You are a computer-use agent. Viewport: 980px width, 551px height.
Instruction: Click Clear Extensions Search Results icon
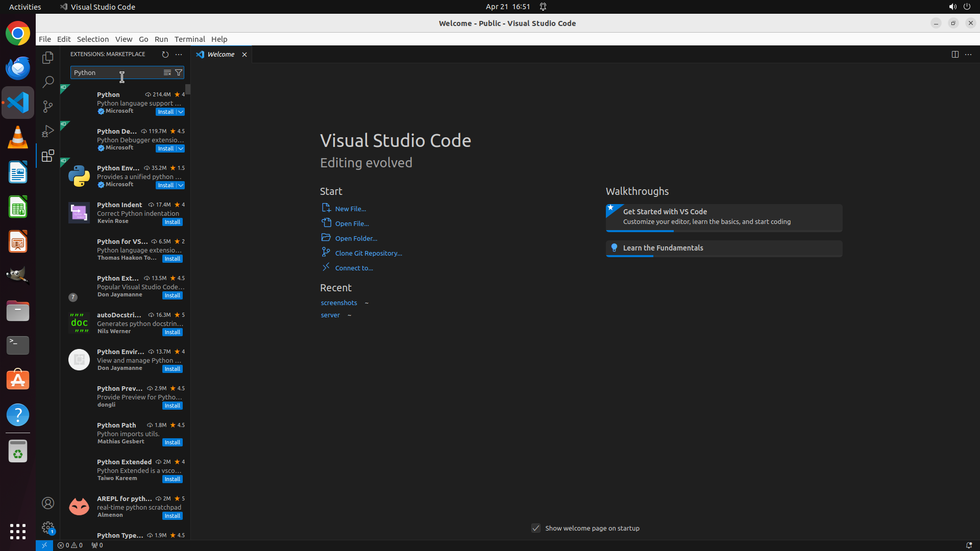pyautogui.click(x=167, y=72)
